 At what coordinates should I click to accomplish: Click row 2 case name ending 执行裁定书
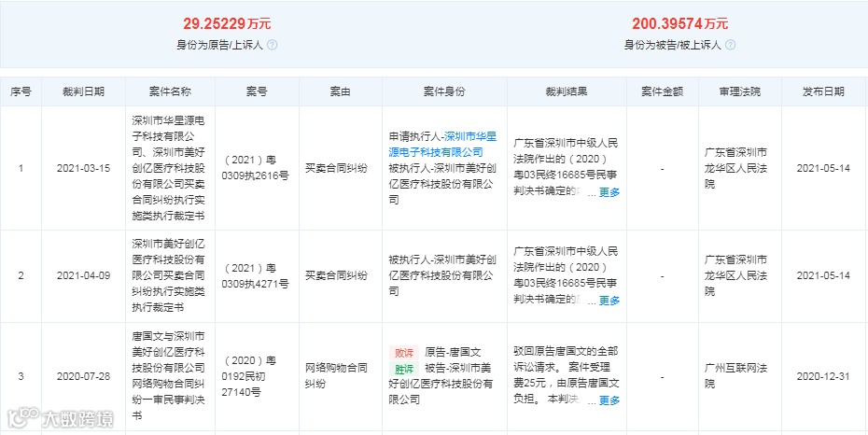point(170,276)
